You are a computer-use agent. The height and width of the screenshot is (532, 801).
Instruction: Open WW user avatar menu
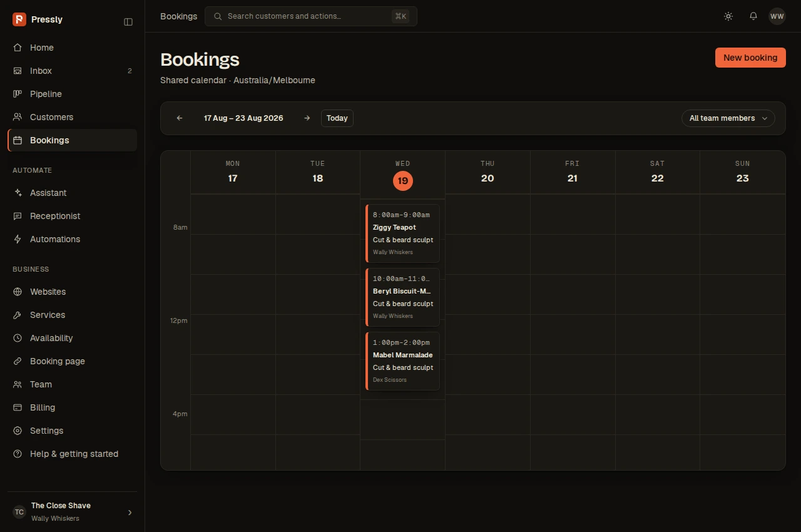pyautogui.click(x=777, y=16)
